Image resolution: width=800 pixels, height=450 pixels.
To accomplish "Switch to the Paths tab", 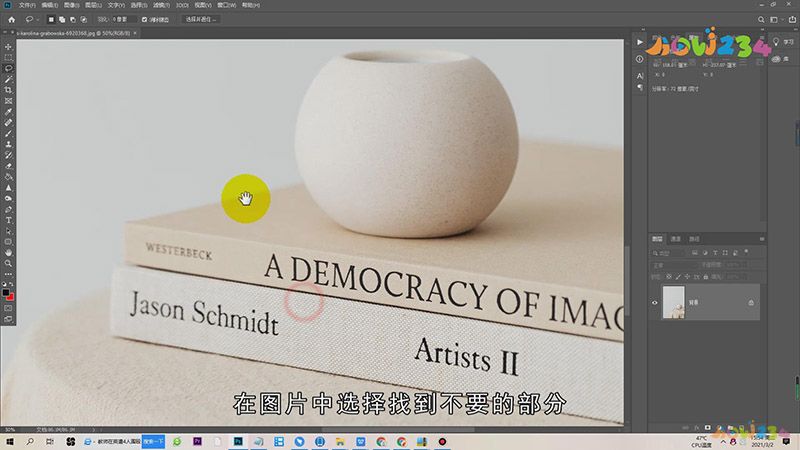I will [x=694, y=239].
